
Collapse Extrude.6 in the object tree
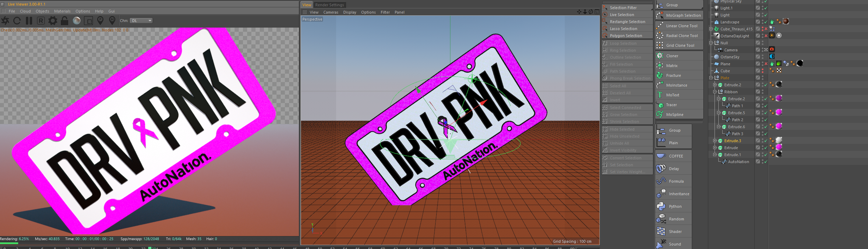[x=719, y=127]
